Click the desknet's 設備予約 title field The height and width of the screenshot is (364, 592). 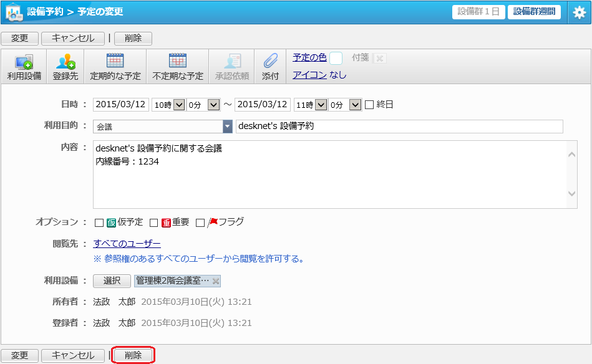(x=399, y=127)
